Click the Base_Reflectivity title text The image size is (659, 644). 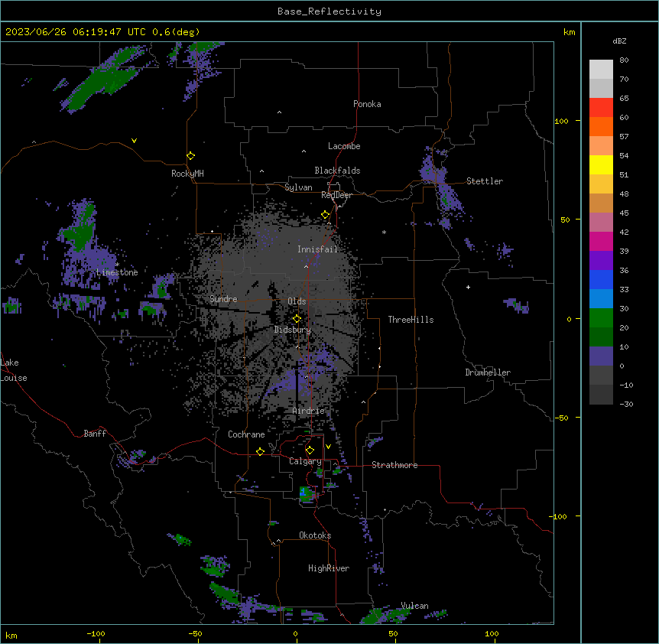click(x=329, y=11)
